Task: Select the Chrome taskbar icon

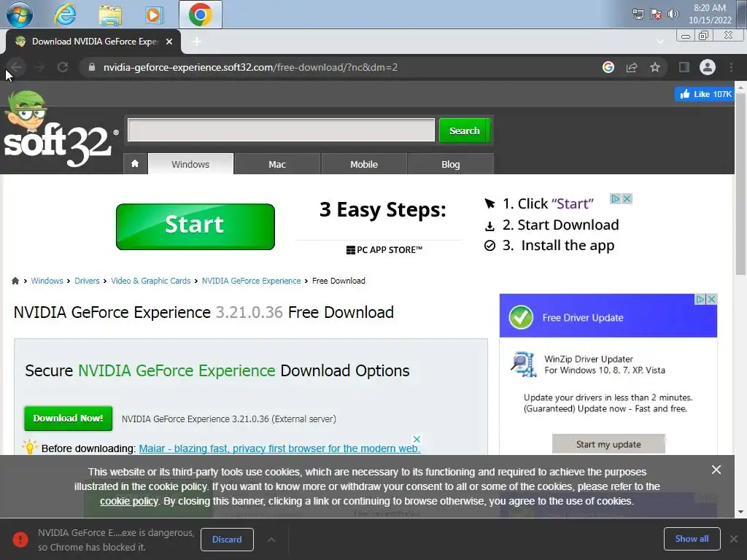Action: 200,15
